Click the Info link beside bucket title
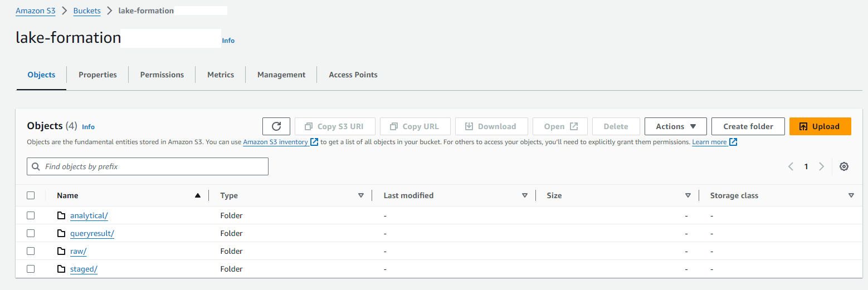Image resolution: width=868 pixels, height=290 pixels. click(228, 41)
